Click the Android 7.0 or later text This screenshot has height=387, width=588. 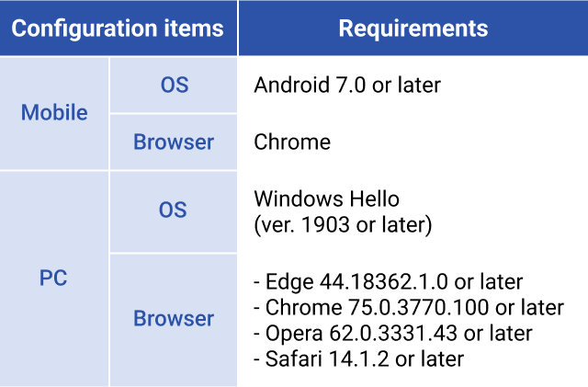tap(347, 85)
